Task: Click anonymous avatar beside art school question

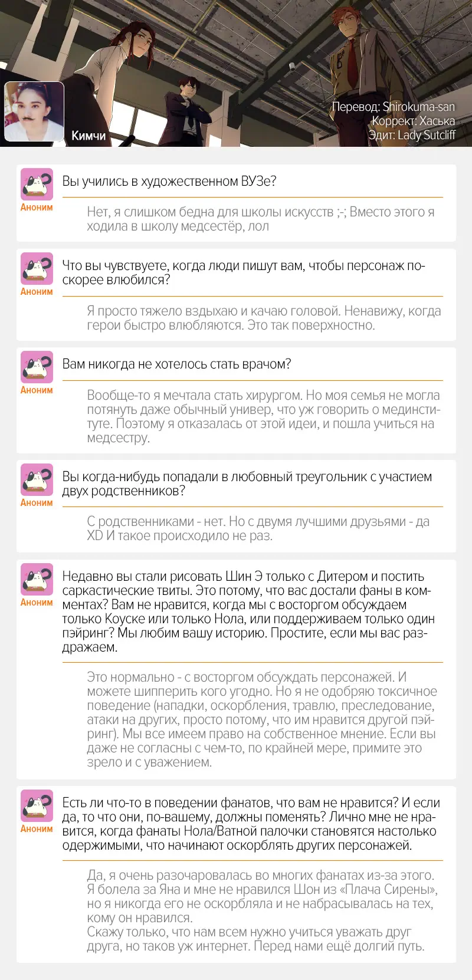Action: pyautogui.click(x=37, y=184)
